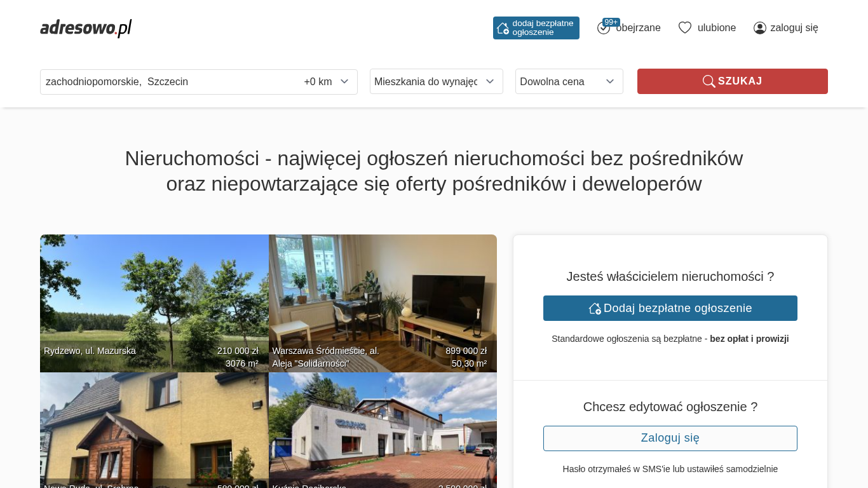Open viewed listings checkmark icon
This screenshot has width=868, height=488.
[x=604, y=28]
